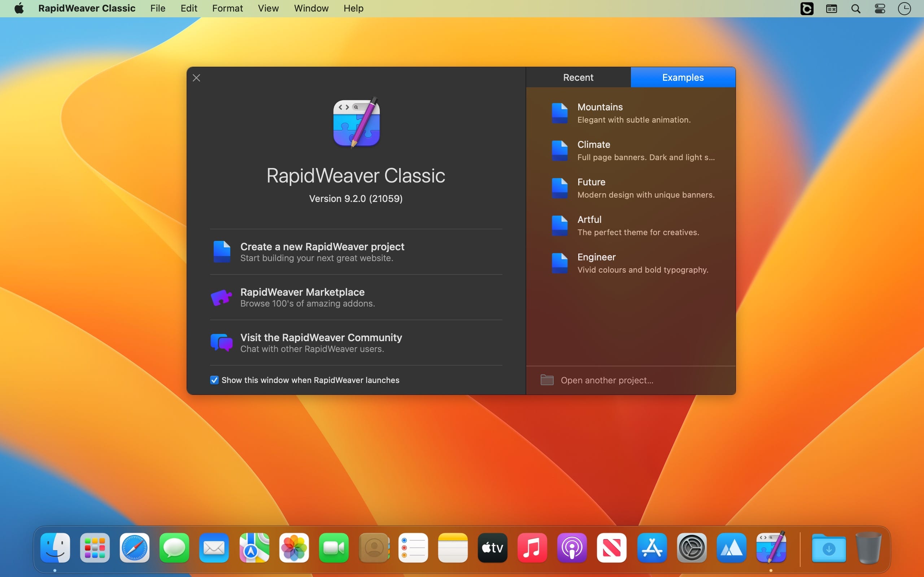
Task: Click the RapidWeaver Community chat bubbles icon
Action: tap(222, 342)
